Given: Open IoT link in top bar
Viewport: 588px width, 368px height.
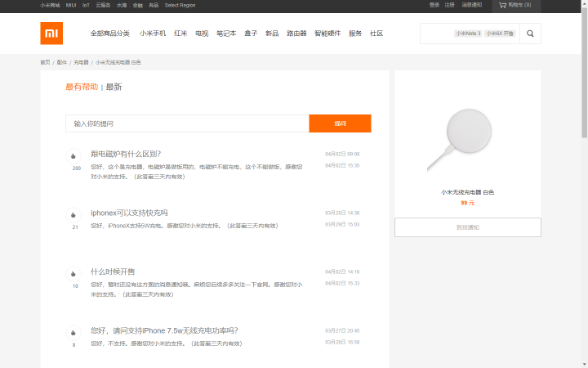Looking at the screenshot, I should tap(87, 5).
